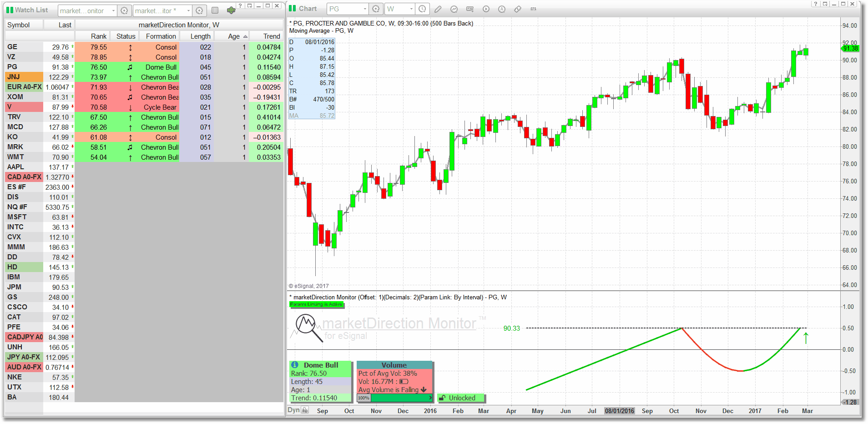Open the market…onitor dropdown
This screenshot has height=424, width=868.
pos(113,10)
